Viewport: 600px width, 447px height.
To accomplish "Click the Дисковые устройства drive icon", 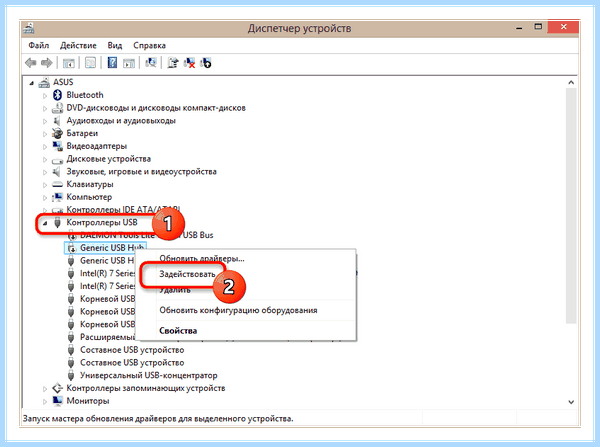I will pos(57,160).
